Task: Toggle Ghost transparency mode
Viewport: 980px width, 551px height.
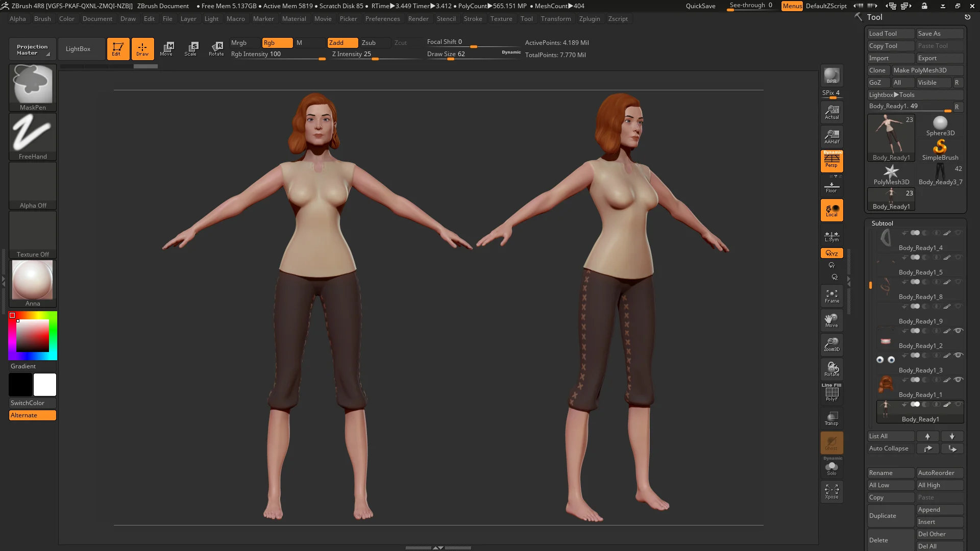Action: point(831,443)
